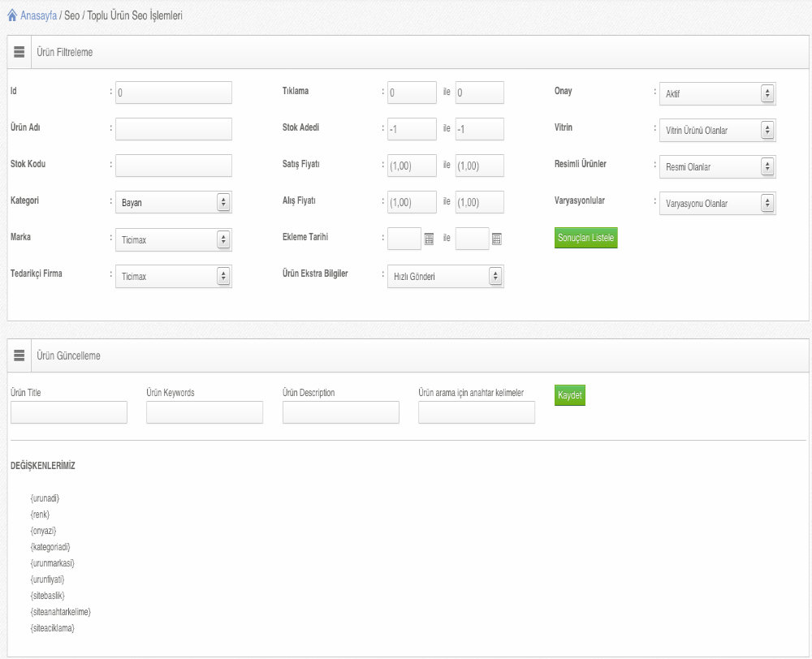Click the Ürün Filtreleme panel menu icon
The width and height of the screenshot is (812, 659).
pos(19,52)
